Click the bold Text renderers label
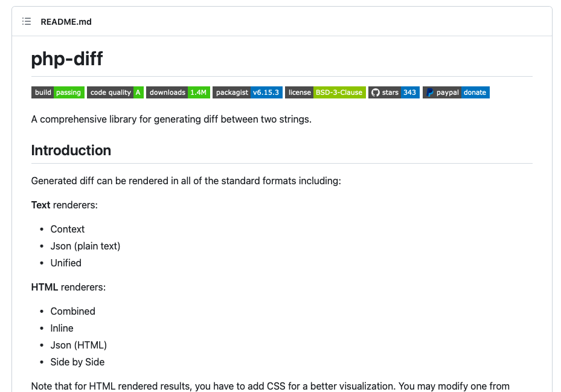 coord(41,205)
